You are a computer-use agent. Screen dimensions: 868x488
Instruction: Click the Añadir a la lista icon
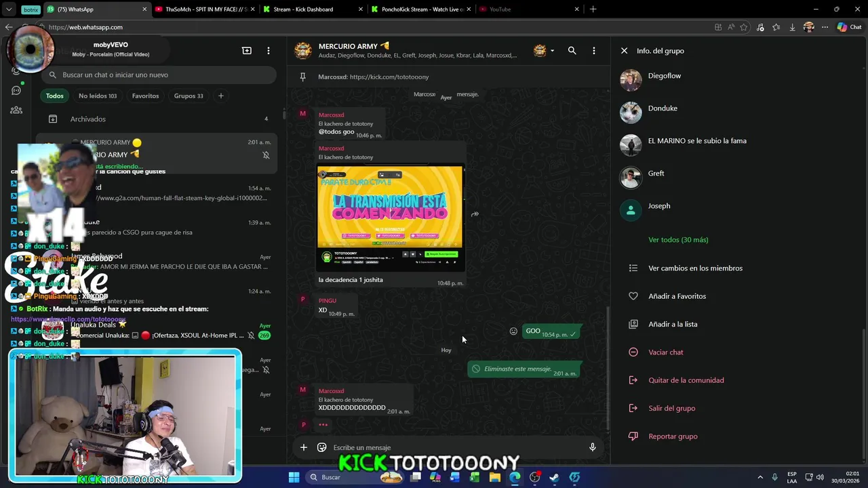633,324
